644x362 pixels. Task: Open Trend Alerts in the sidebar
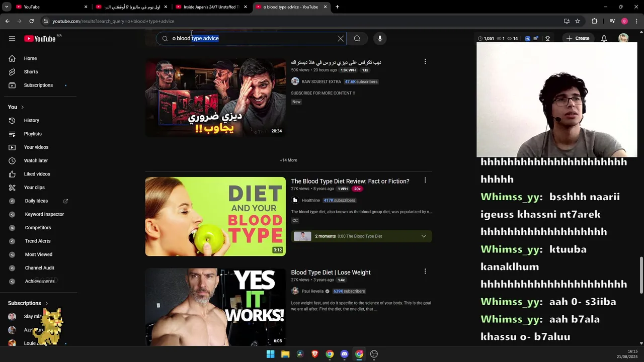[x=38, y=241]
